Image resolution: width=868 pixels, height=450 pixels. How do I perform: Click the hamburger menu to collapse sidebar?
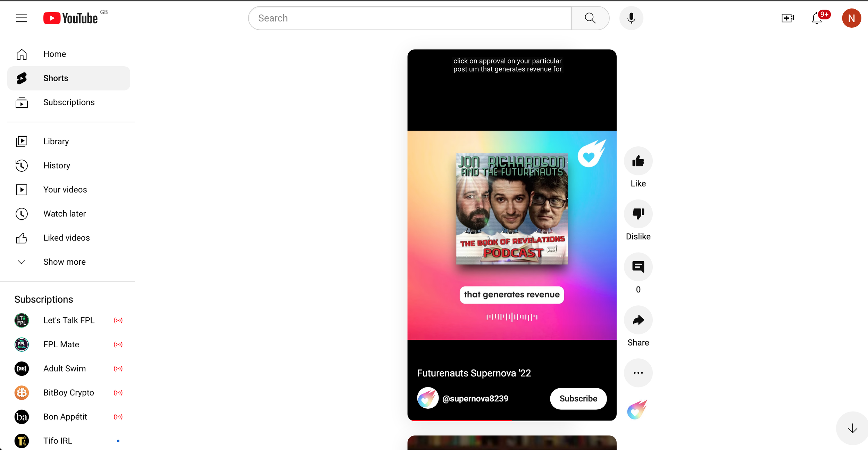click(21, 18)
